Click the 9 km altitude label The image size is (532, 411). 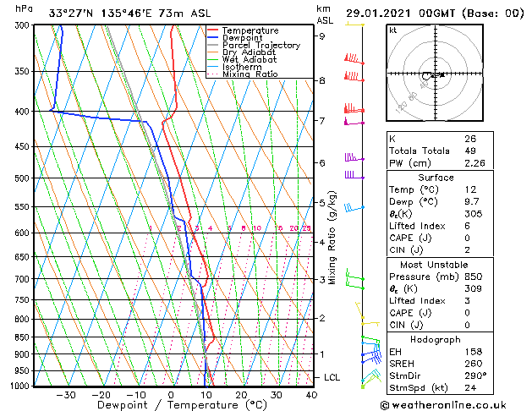point(322,36)
